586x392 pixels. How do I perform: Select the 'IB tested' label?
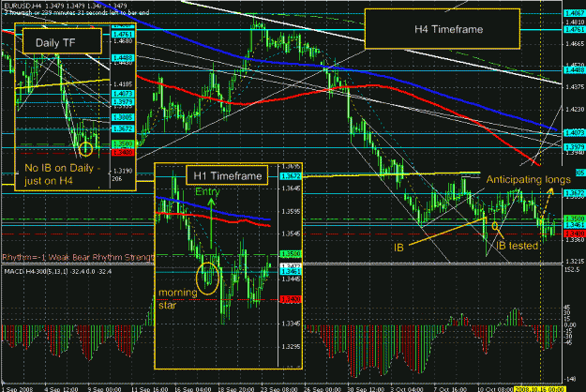pos(518,246)
